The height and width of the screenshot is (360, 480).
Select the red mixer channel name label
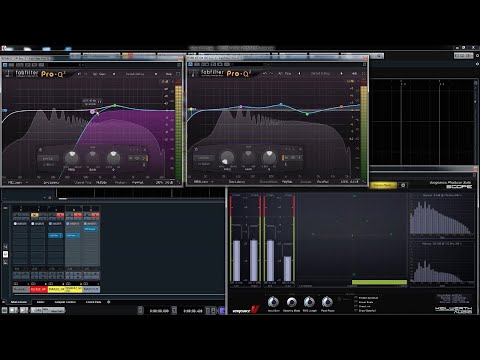tap(39, 289)
